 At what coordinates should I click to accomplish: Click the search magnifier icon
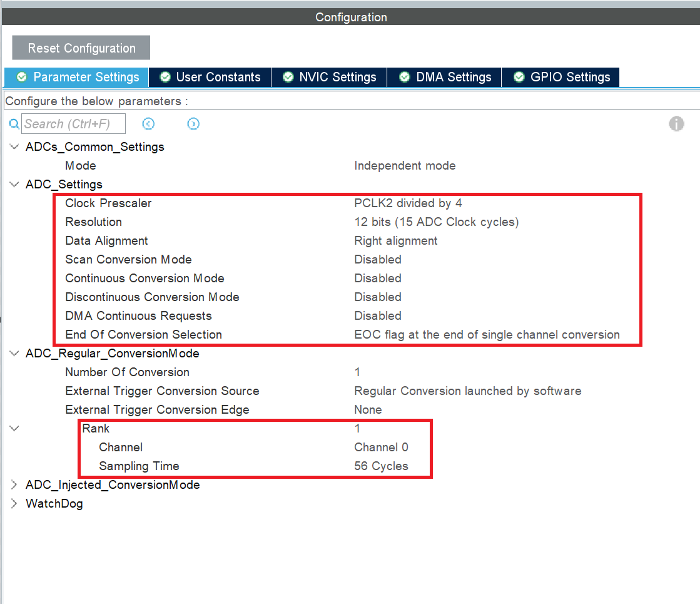point(14,123)
